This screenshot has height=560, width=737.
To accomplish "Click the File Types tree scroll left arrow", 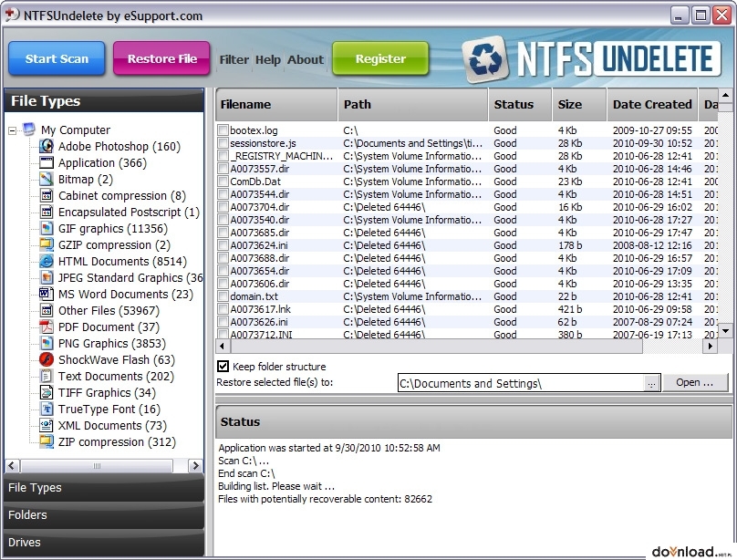I will 12,465.
